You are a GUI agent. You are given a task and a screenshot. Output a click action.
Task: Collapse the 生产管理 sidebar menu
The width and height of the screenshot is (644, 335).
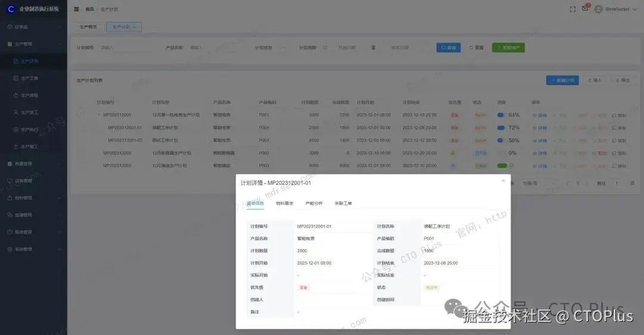(33, 44)
